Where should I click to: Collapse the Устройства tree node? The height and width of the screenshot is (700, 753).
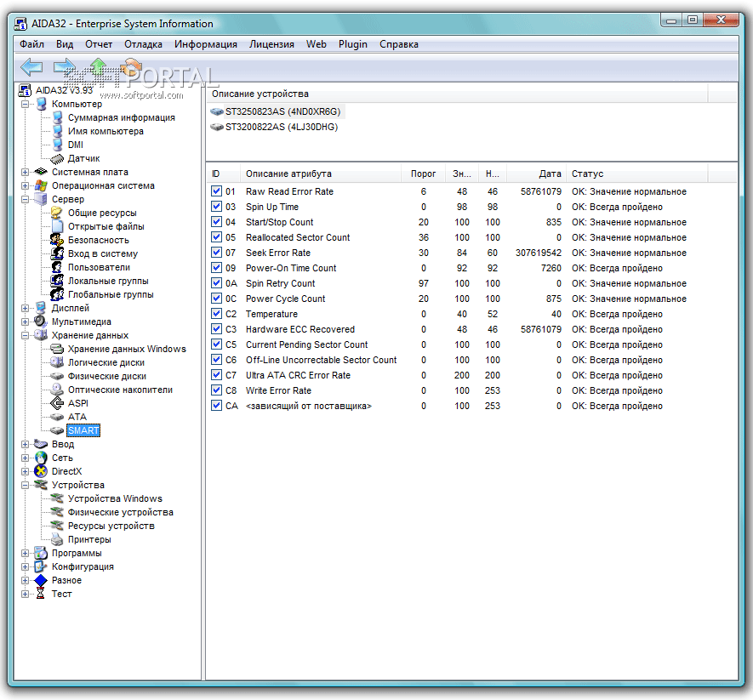[25, 485]
